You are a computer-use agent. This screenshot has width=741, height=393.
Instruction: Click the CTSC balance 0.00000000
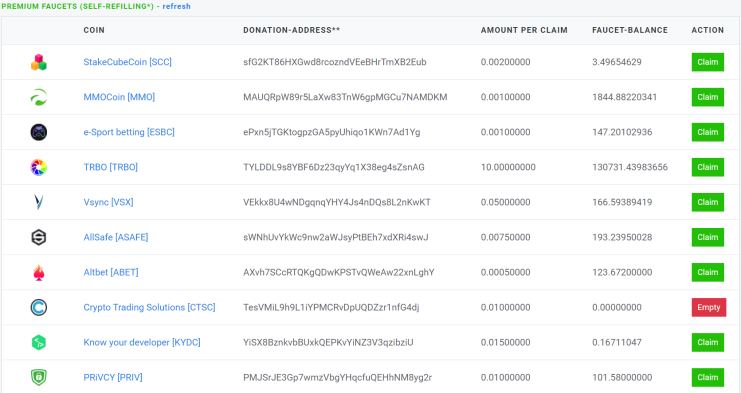617,308
